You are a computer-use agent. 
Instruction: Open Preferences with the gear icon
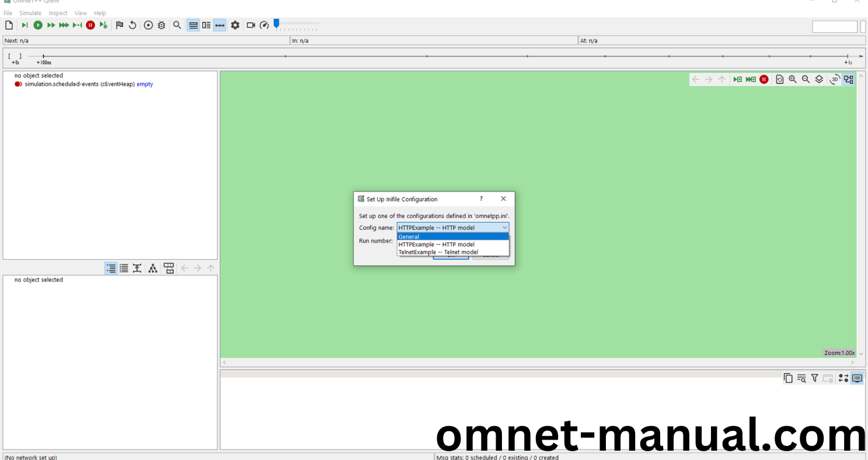[x=235, y=25]
